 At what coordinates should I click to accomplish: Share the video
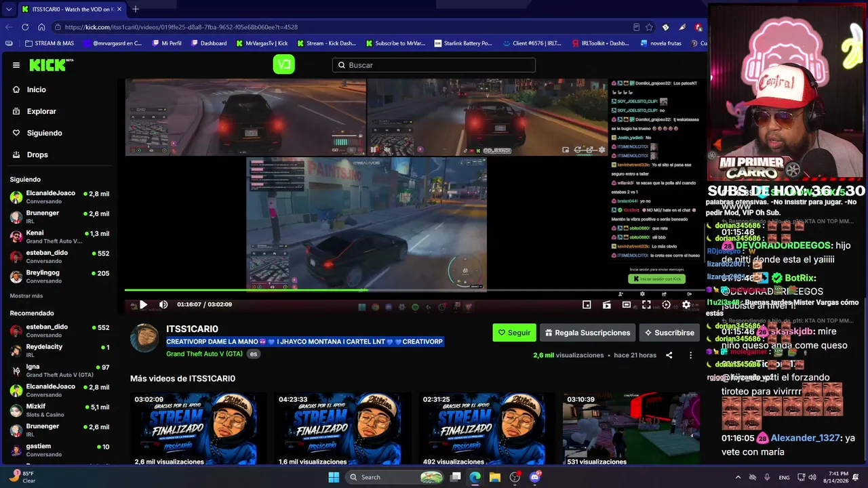[x=669, y=355]
